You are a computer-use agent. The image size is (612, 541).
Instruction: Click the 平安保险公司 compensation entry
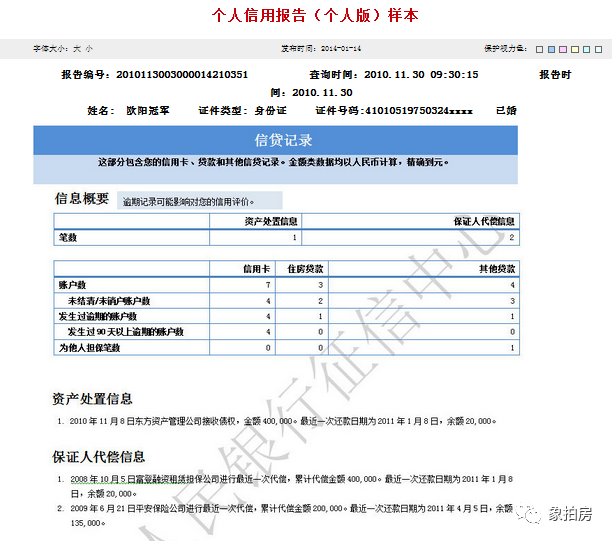tap(285, 516)
